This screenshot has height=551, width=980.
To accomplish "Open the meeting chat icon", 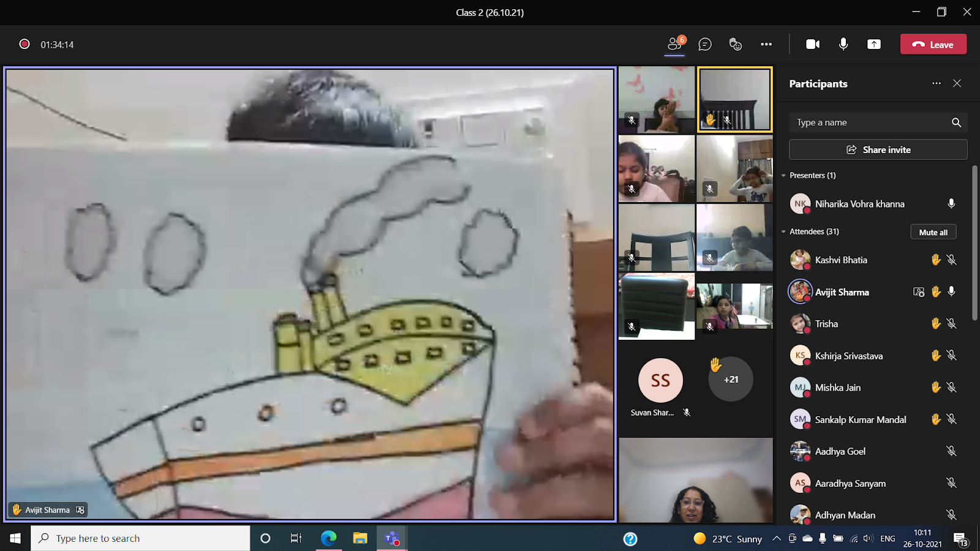I will [705, 44].
